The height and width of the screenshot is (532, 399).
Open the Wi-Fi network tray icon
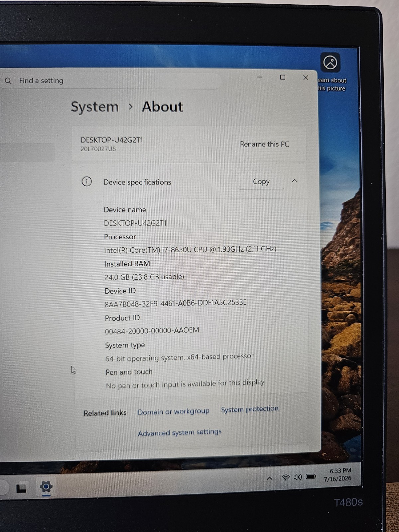coord(285,478)
